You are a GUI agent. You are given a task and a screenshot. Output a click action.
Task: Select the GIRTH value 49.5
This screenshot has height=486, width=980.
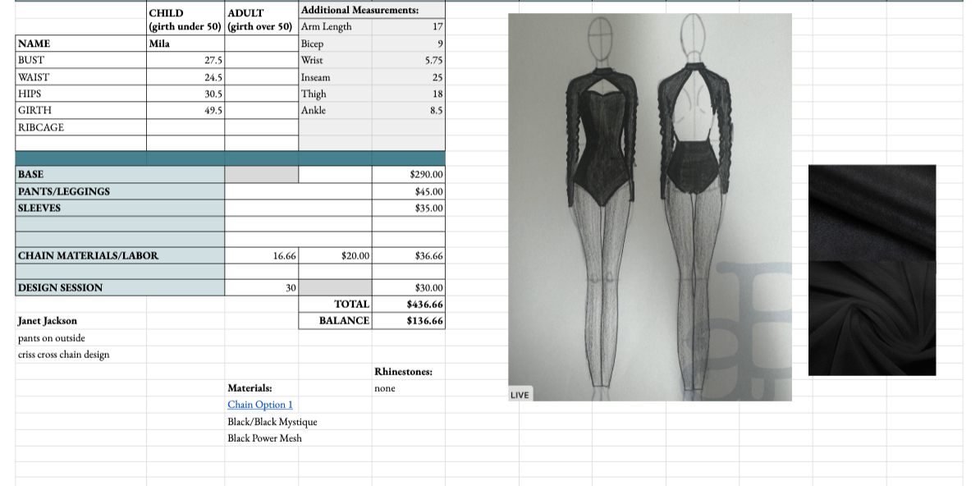185,110
